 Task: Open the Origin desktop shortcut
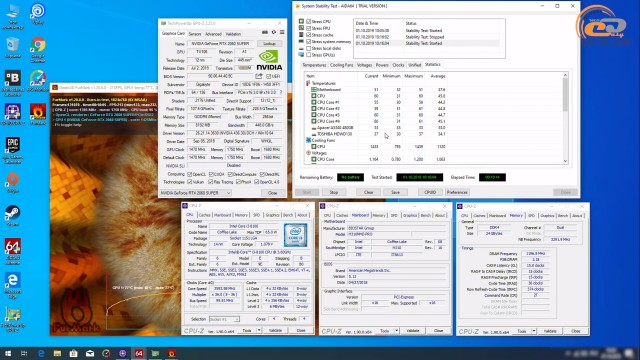click(x=13, y=182)
